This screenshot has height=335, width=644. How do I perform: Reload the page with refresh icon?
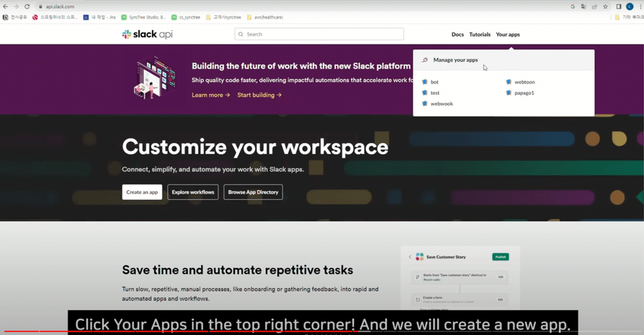[27, 7]
